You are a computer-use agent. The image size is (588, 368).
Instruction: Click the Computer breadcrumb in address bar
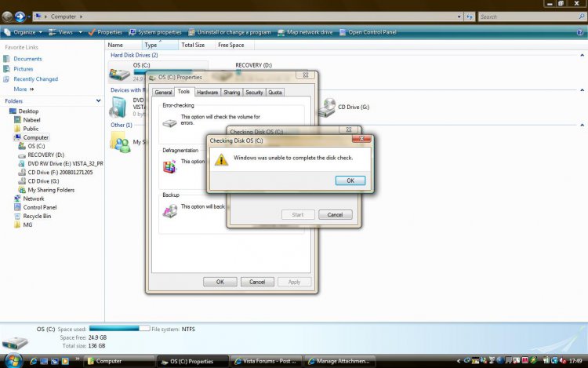tap(64, 16)
